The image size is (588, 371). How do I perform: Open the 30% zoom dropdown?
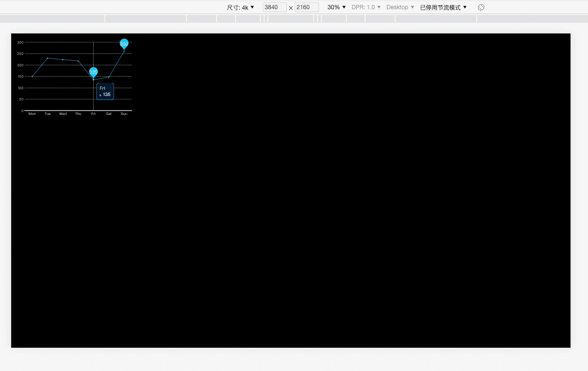[x=336, y=7]
